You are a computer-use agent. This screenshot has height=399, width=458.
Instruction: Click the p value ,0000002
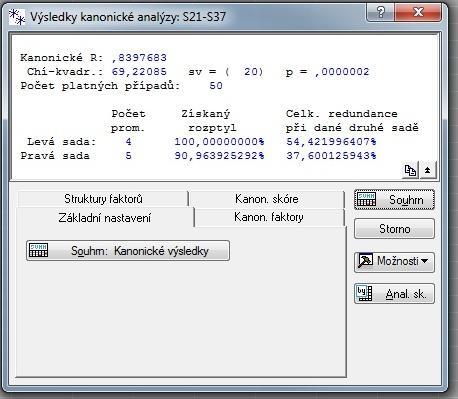(342, 72)
